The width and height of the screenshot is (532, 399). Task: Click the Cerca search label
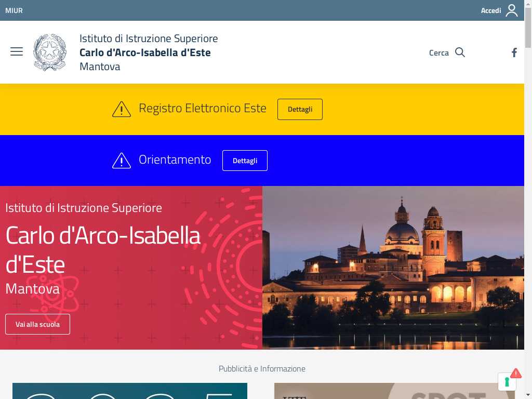(x=439, y=53)
